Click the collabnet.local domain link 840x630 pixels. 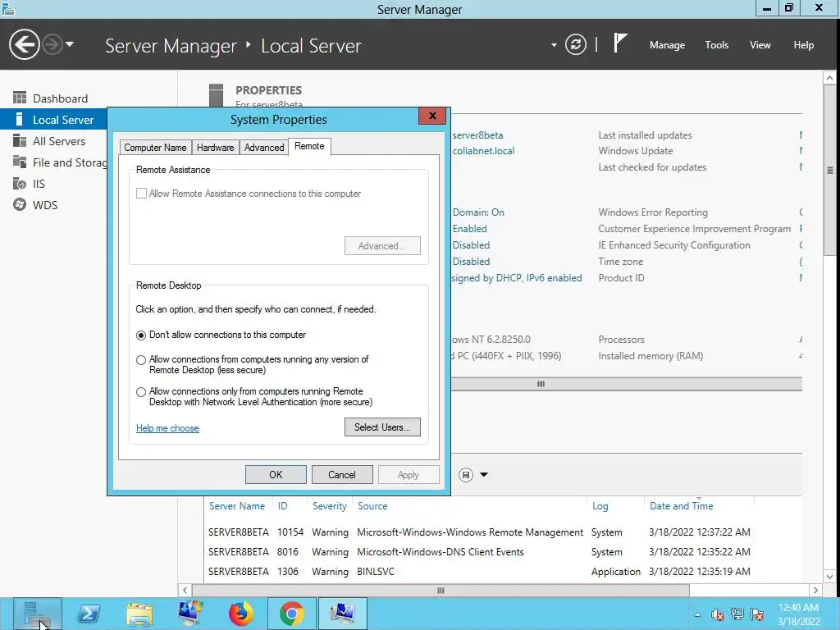[x=483, y=151]
